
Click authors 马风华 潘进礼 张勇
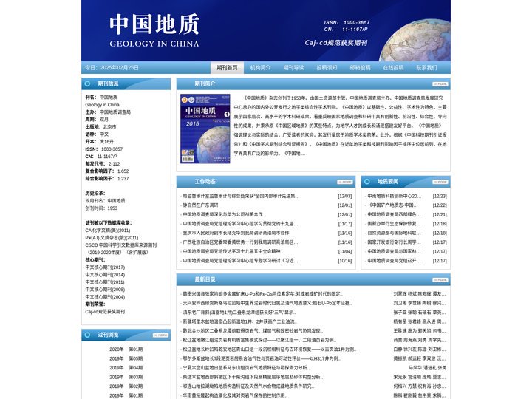coord(428,368)
